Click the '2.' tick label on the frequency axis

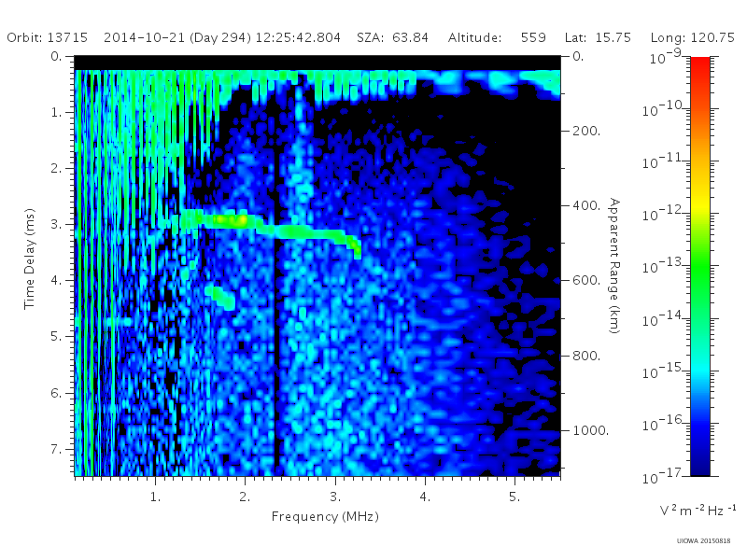point(245,497)
